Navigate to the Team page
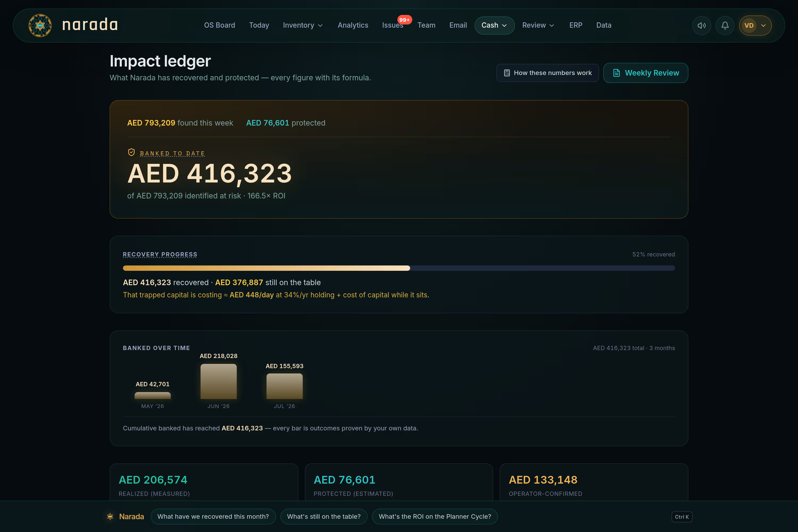Screen dimensions: 798x532 point(426,26)
